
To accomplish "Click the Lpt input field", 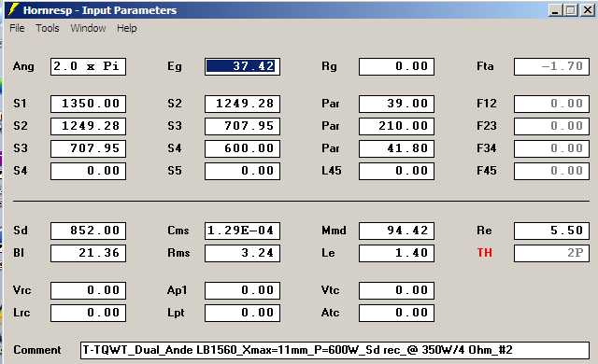I will coord(242,313).
